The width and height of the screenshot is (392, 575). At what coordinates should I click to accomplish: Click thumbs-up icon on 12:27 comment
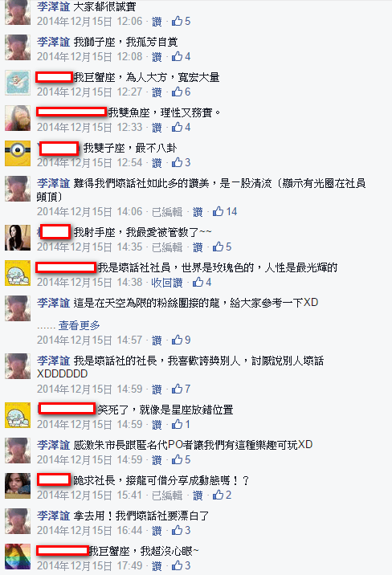pyautogui.click(x=177, y=92)
